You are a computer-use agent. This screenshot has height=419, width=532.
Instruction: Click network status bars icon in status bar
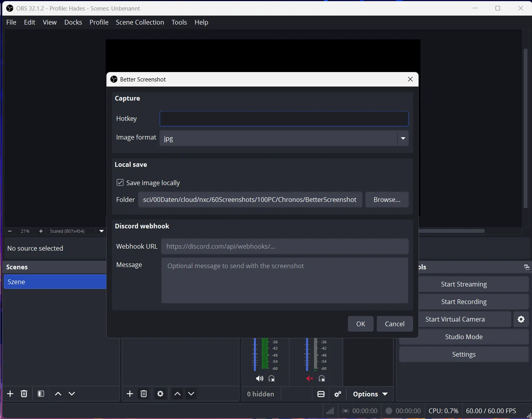pyautogui.click(x=330, y=411)
